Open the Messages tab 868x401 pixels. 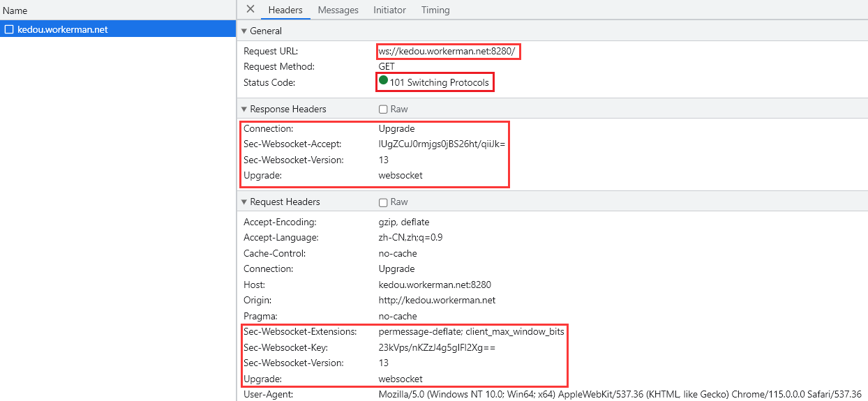point(338,10)
